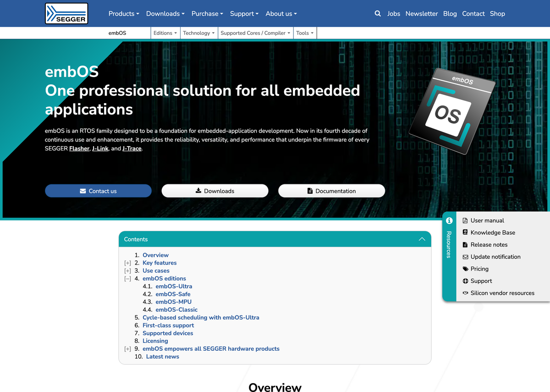The image size is (550, 392).
Task: Collapse the Contents panel chevron
Action: coord(422,239)
